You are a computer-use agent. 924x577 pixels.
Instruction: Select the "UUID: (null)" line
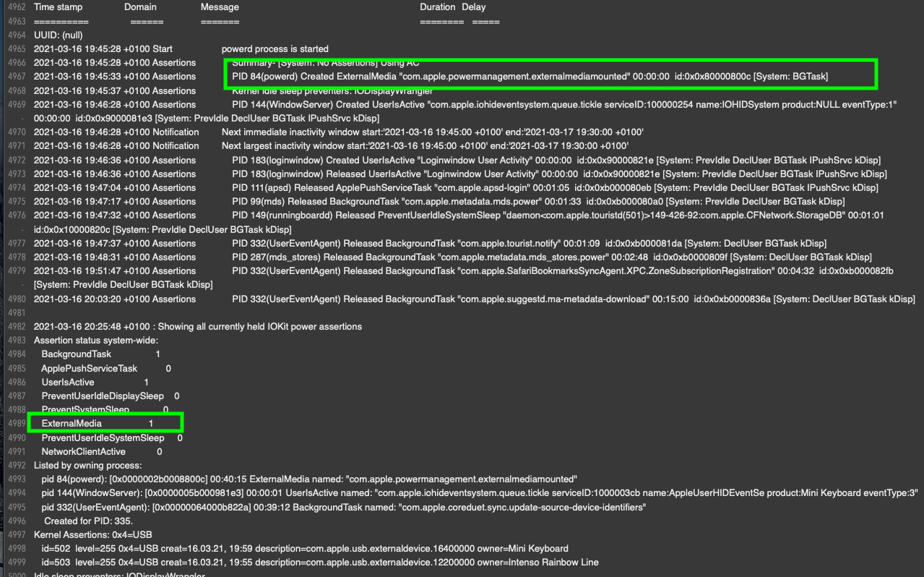pos(57,35)
